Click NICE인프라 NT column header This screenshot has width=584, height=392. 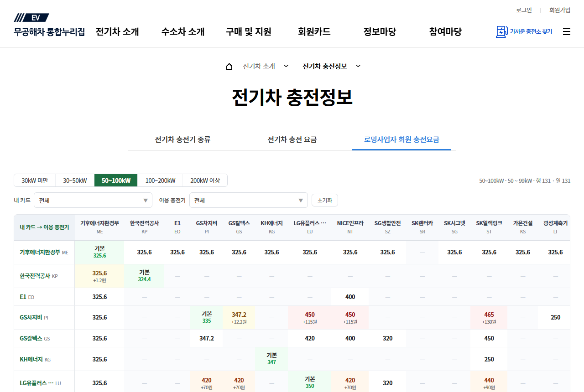(x=350, y=227)
